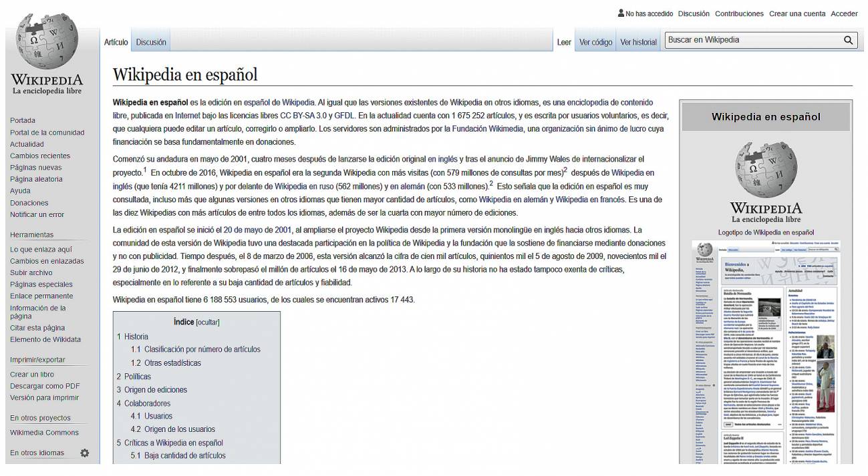Click the search magnifying glass icon

click(849, 40)
